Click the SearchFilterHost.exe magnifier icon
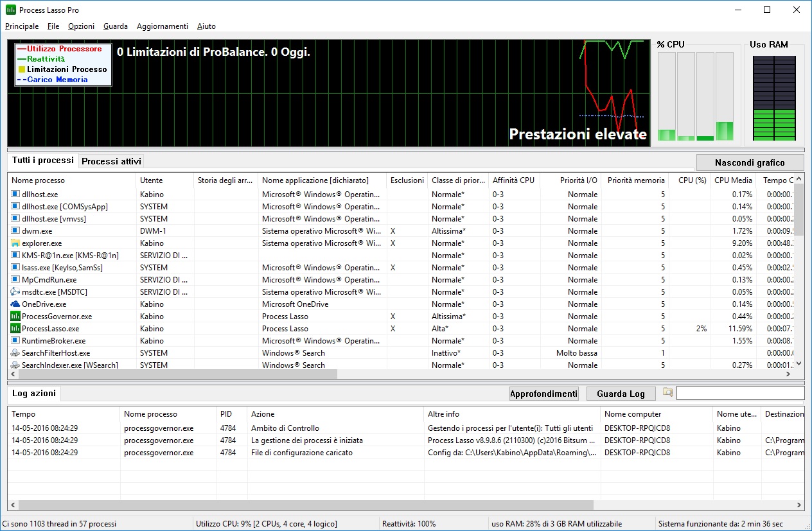This screenshot has height=531, width=812. pos(15,353)
